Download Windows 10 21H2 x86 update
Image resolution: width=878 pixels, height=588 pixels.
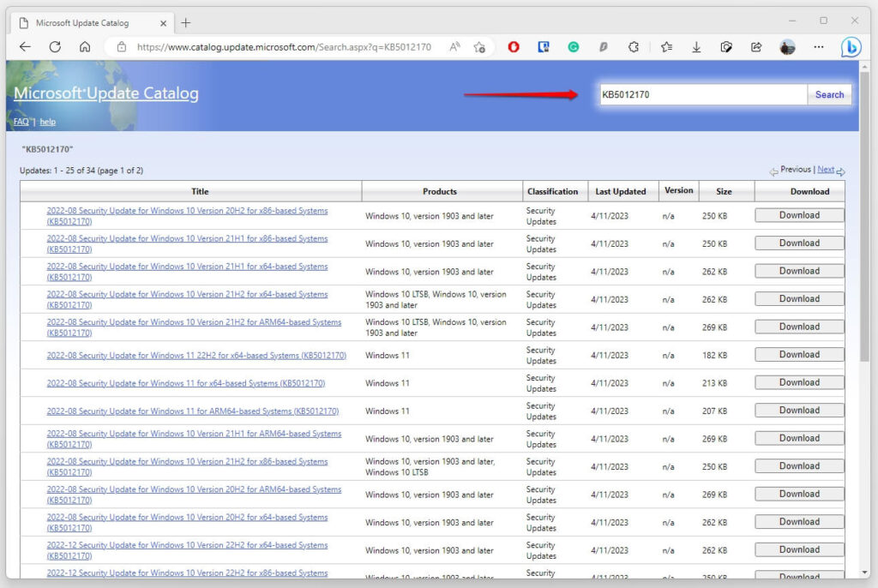[799, 466]
